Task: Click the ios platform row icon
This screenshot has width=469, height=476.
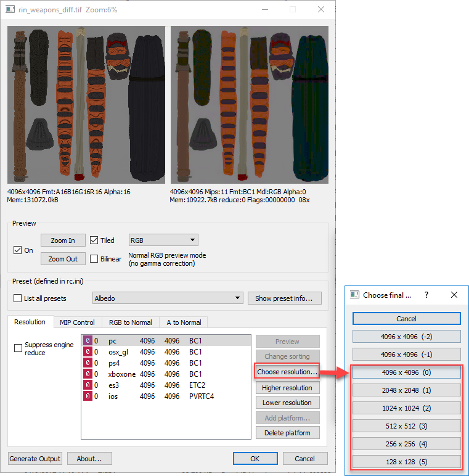Action: coord(88,396)
